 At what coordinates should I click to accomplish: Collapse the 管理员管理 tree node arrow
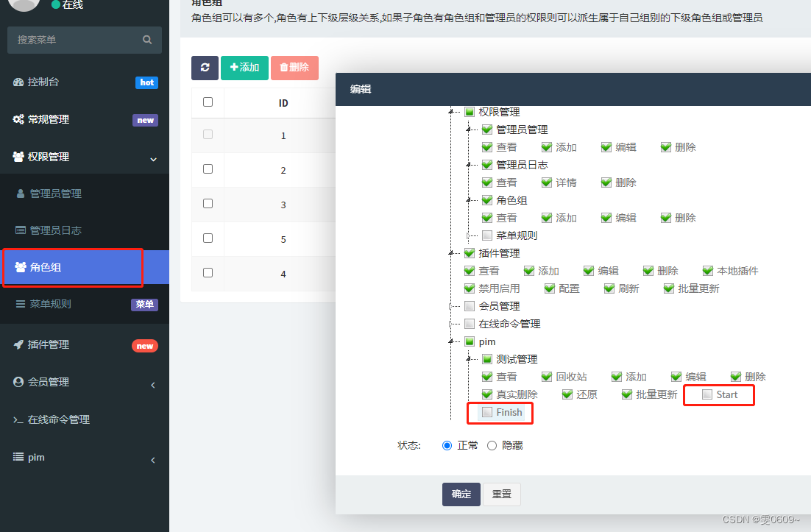(x=469, y=130)
